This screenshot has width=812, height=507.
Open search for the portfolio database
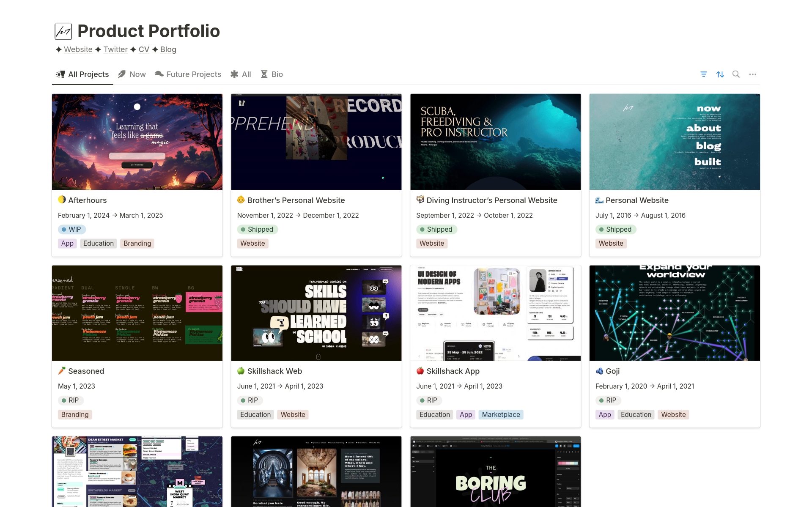(x=736, y=74)
